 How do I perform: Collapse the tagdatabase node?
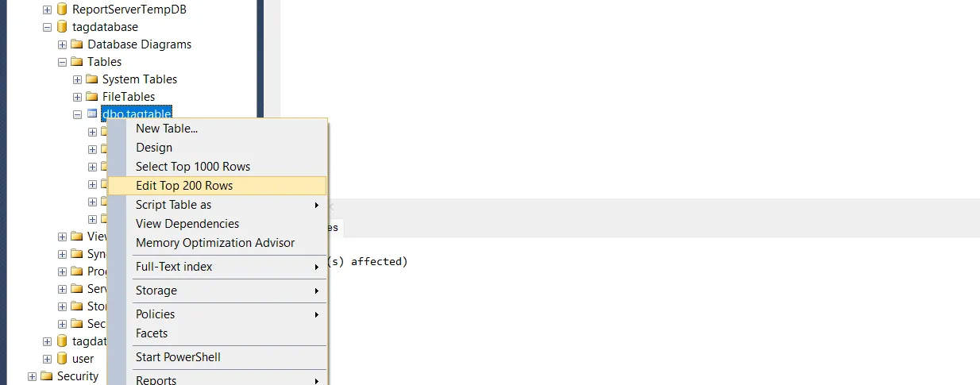click(47, 27)
